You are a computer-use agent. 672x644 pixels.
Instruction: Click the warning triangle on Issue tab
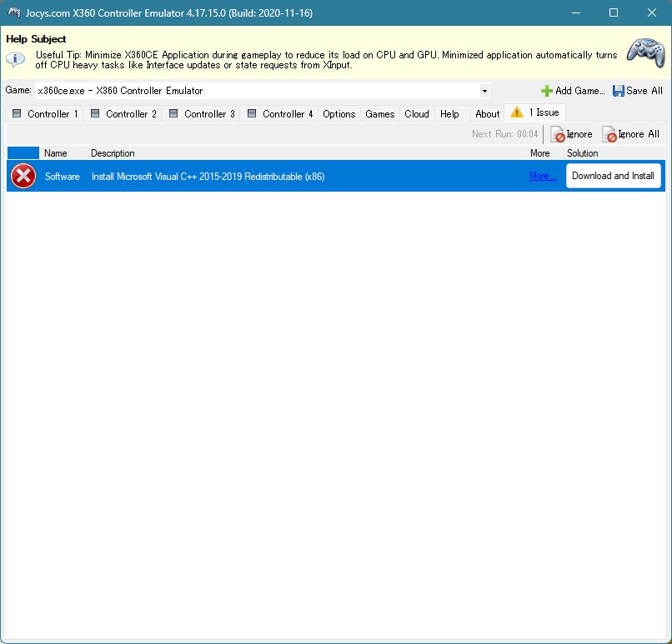click(x=517, y=112)
